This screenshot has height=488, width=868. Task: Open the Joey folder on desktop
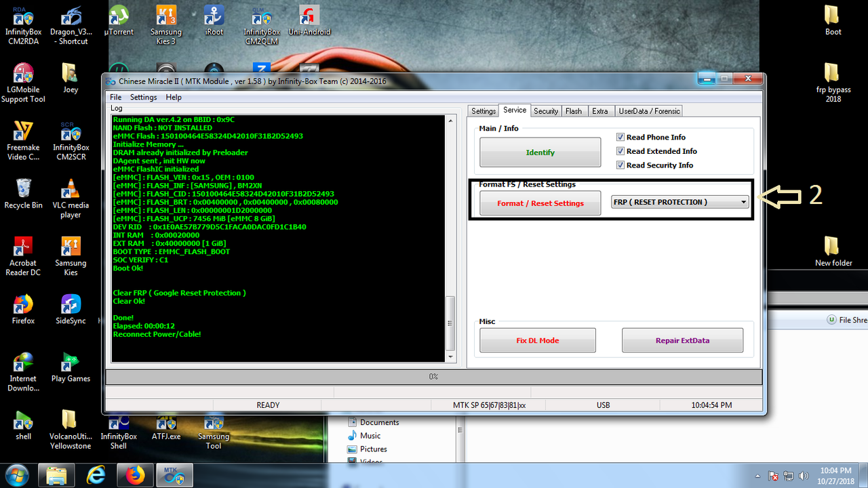click(x=71, y=79)
